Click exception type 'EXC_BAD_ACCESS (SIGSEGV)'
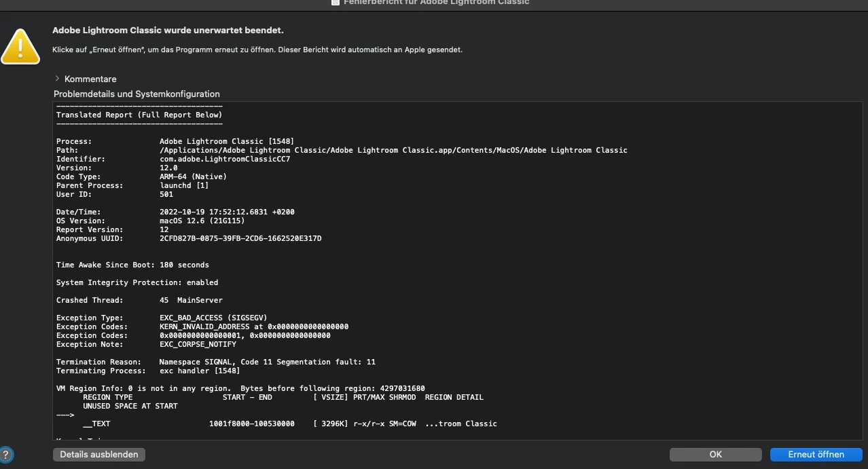This screenshot has width=868, height=469. (213, 318)
